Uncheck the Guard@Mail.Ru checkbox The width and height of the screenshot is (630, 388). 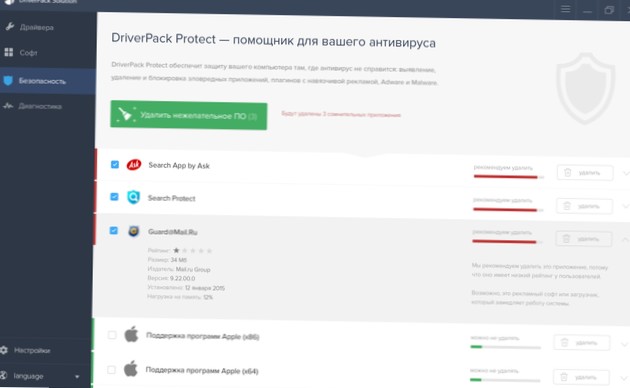click(x=114, y=231)
